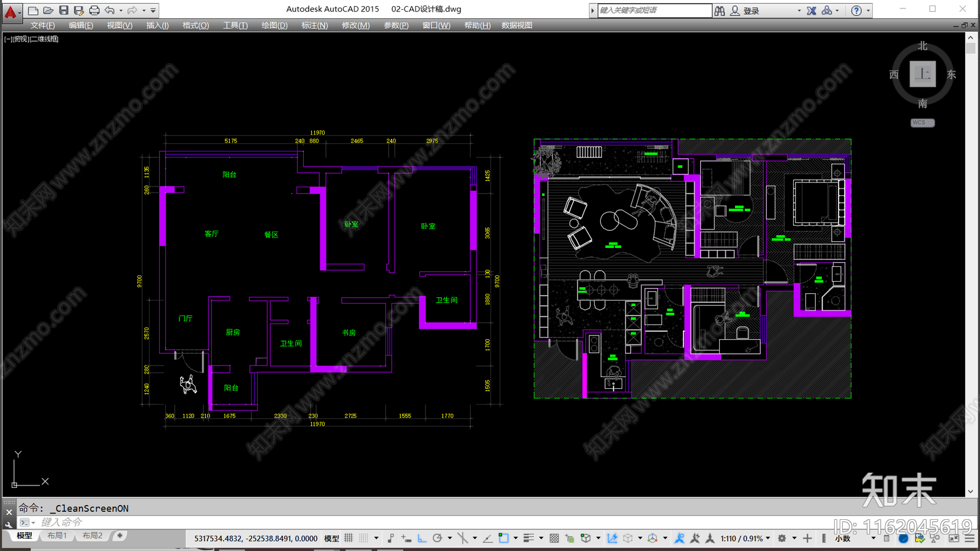Click the Open file folder icon

(x=48, y=10)
